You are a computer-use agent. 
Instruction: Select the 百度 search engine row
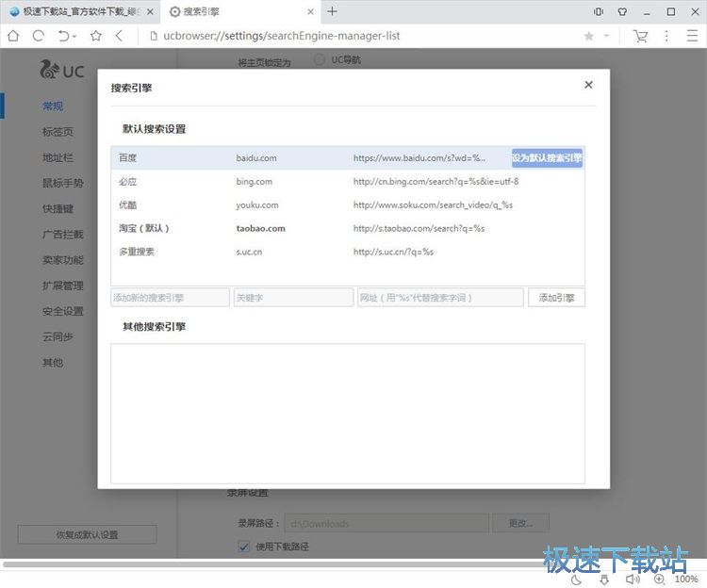click(x=348, y=158)
